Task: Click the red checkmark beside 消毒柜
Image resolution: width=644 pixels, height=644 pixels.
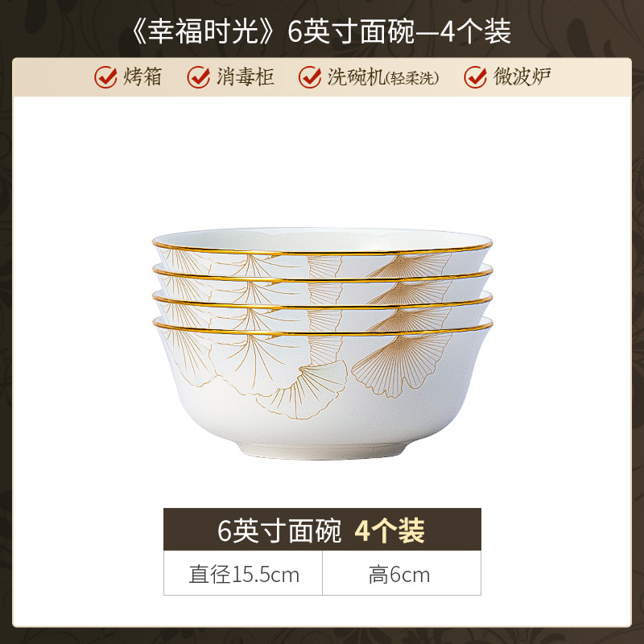Action: coord(199,76)
